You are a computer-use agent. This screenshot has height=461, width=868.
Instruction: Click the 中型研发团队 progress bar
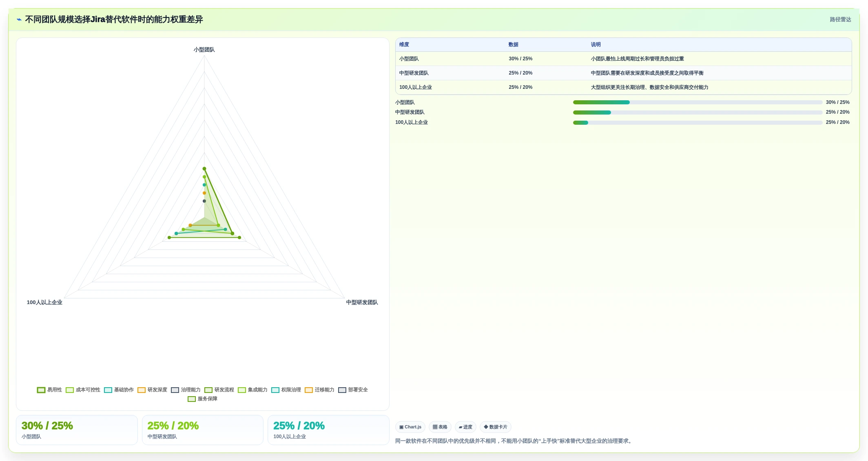697,112
